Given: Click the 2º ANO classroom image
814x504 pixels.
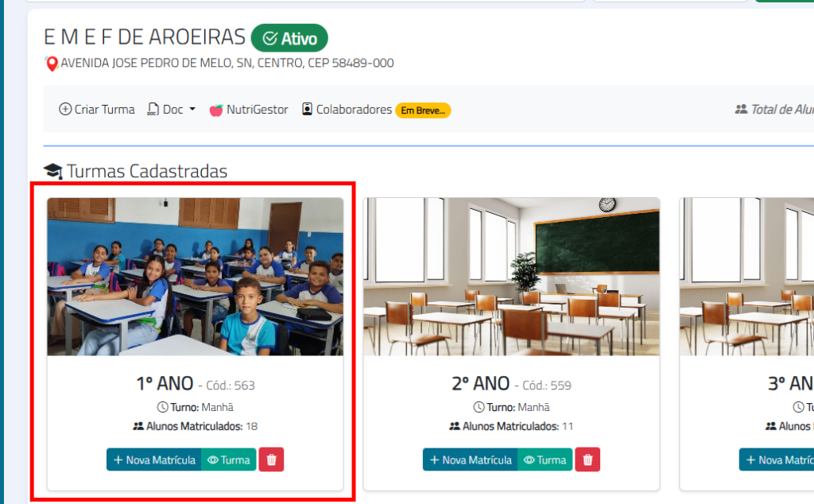Looking at the screenshot, I should (x=511, y=276).
